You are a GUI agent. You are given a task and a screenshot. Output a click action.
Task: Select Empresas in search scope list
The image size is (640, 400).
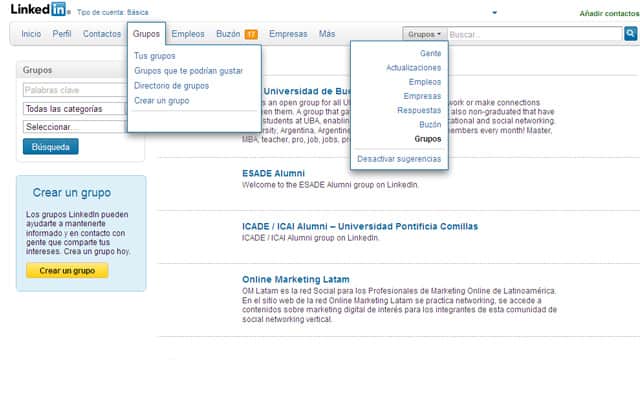click(x=422, y=96)
